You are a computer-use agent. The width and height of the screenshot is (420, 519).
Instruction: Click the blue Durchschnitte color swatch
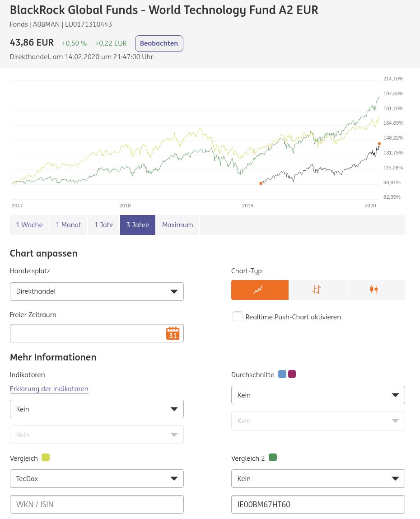tap(282, 374)
